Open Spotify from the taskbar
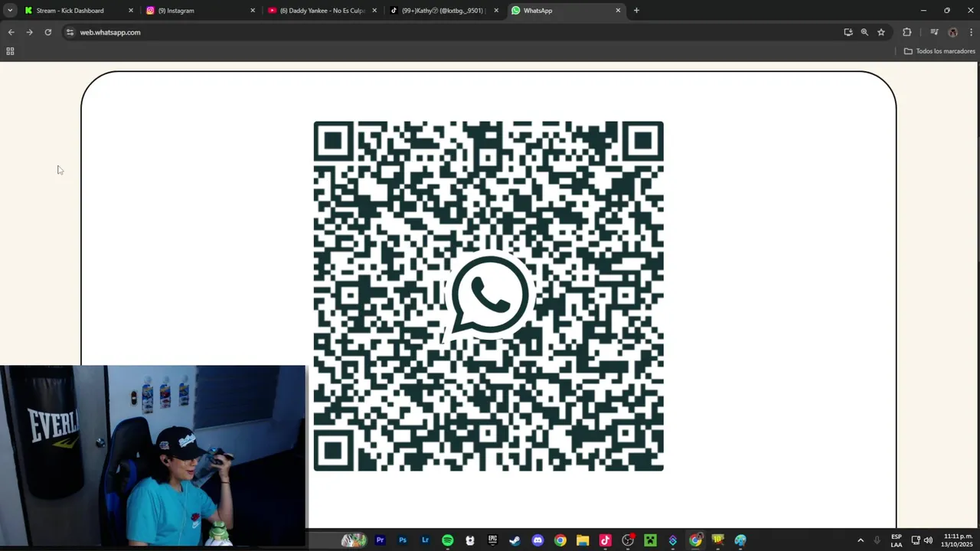This screenshot has height=551, width=980. pyautogui.click(x=448, y=540)
